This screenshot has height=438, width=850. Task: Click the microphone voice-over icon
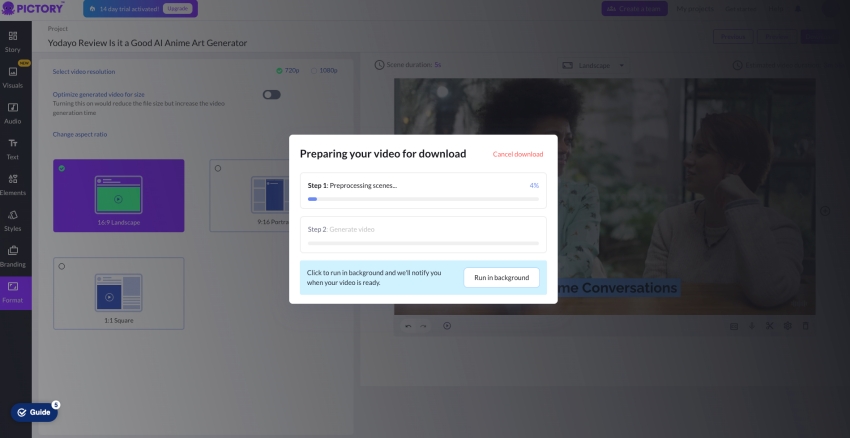(751, 326)
